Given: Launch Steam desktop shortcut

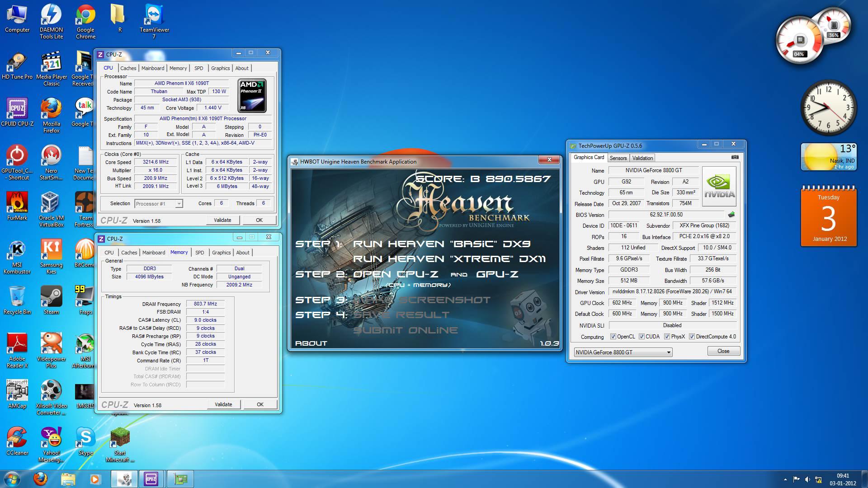Looking at the screenshot, I should (x=51, y=300).
